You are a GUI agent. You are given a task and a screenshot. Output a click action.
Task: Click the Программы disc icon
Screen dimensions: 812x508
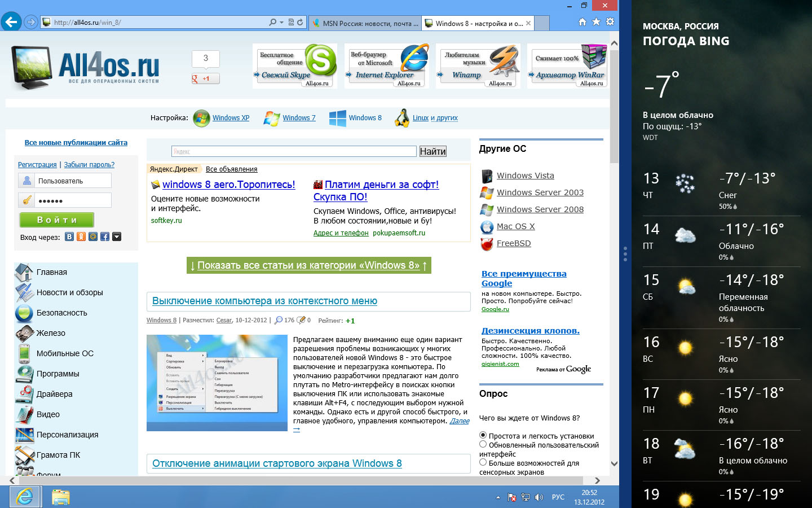point(24,374)
